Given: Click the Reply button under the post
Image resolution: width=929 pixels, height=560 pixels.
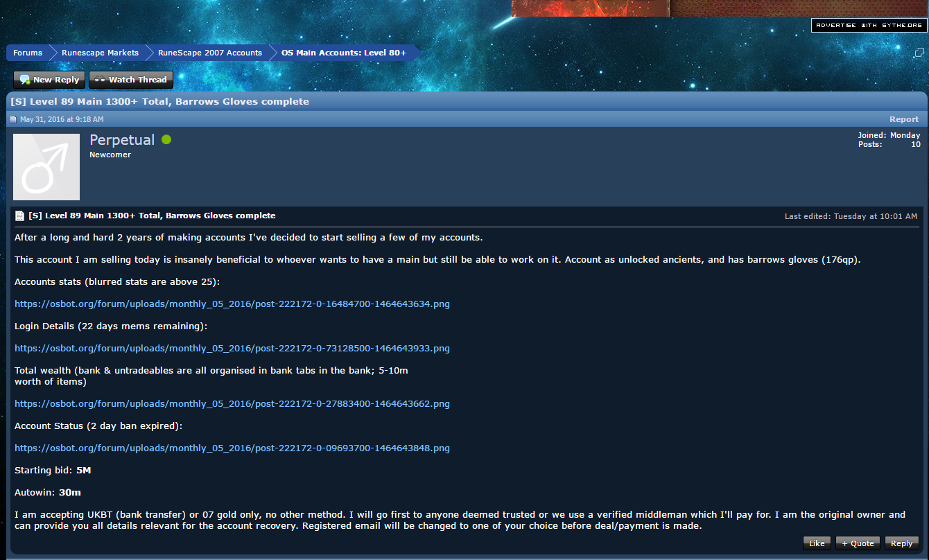Looking at the screenshot, I should pos(901,543).
